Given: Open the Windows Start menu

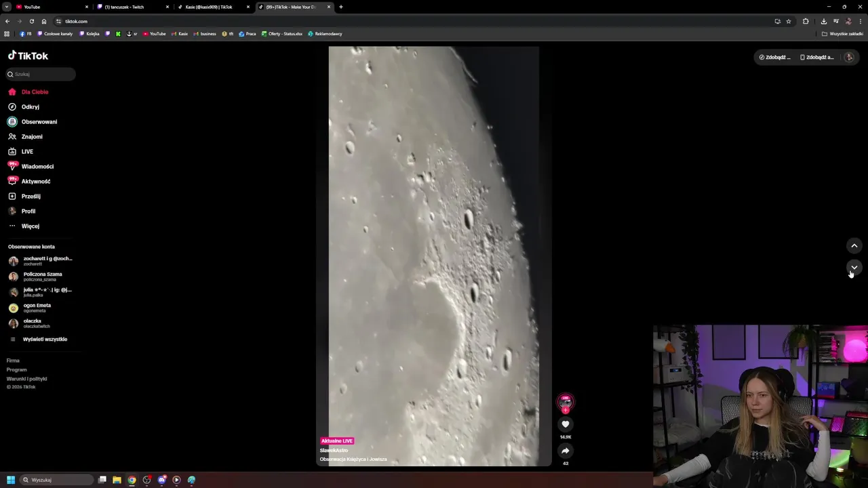Looking at the screenshot, I should click(x=11, y=480).
